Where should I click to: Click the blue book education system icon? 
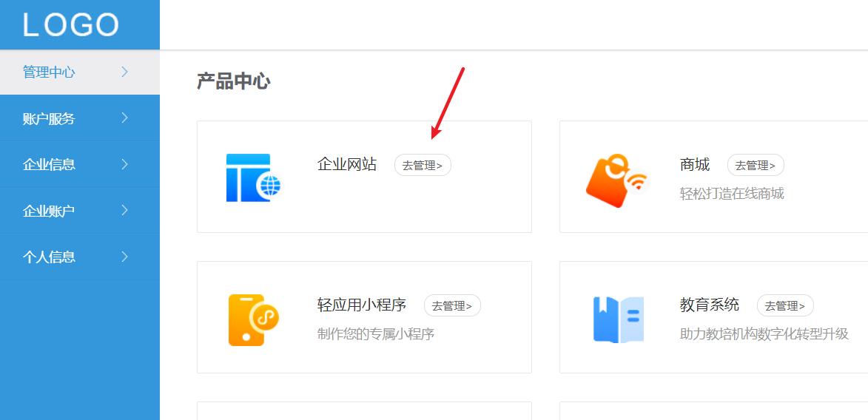point(619,320)
